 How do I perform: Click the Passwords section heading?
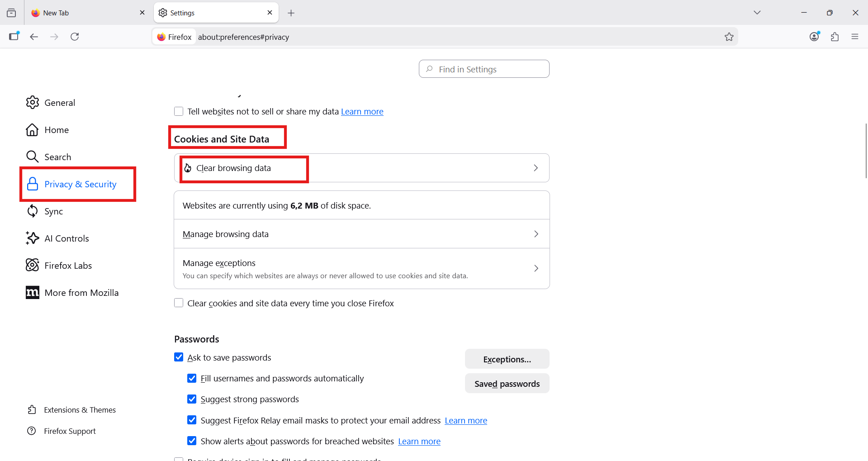pyautogui.click(x=196, y=339)
